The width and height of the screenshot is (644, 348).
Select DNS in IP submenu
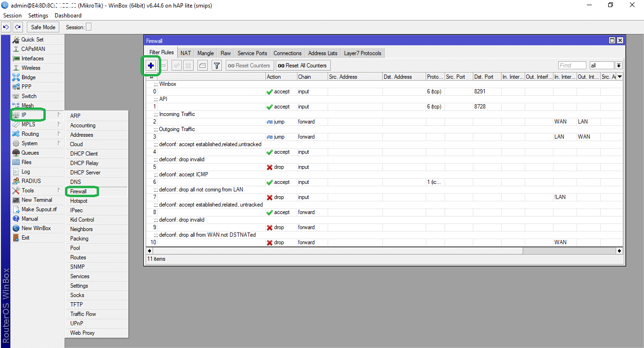[x=97, y=182]
